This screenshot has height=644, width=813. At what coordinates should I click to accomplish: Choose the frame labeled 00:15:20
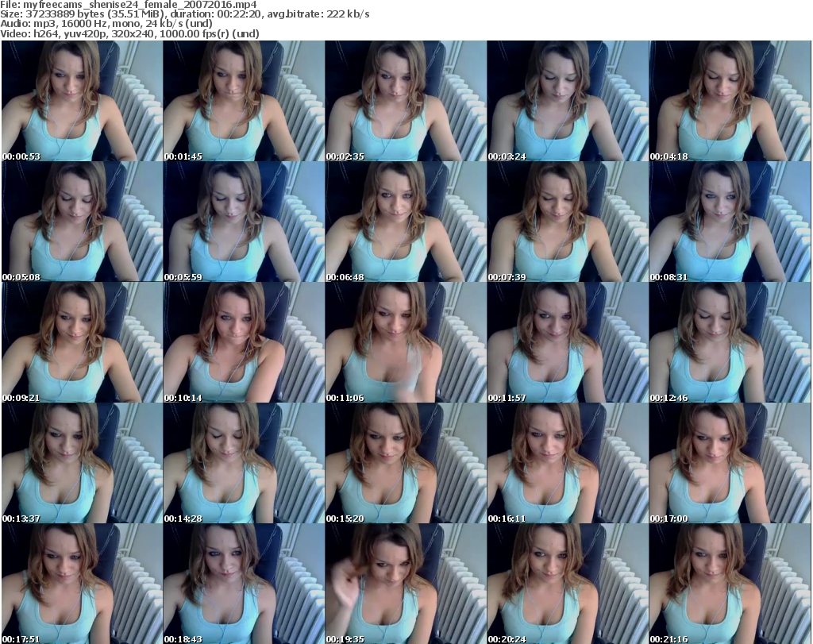tap(406, 464)
